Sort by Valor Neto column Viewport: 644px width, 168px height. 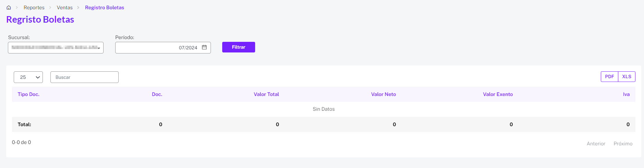(x=383, y=94)
